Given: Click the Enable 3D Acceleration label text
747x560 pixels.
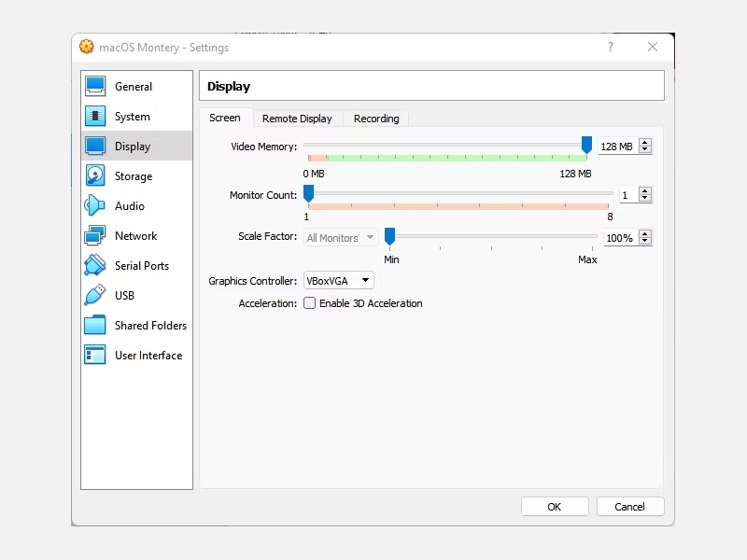Looking at the screenshot, I should 371,303.
